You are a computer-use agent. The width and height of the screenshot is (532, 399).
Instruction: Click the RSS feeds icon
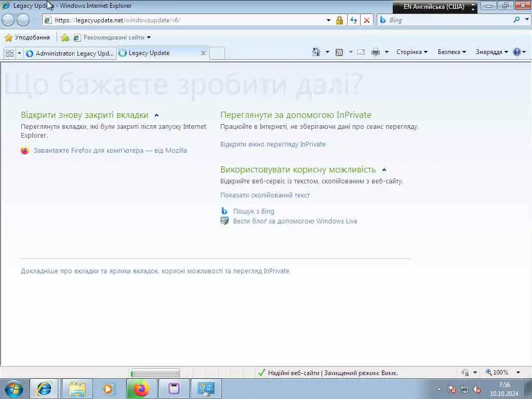(339, 52)
